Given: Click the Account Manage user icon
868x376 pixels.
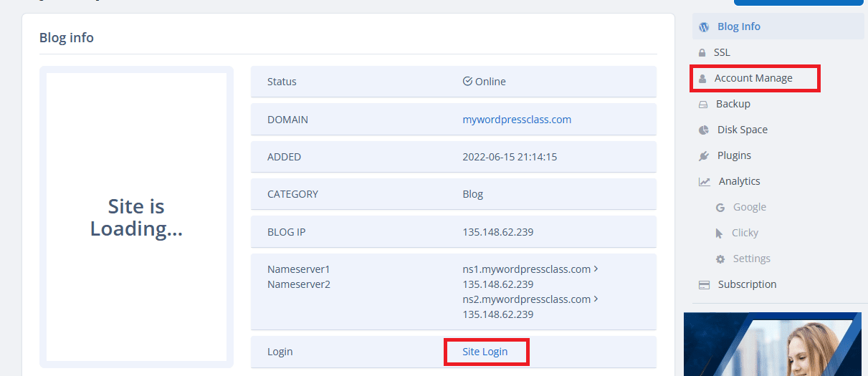Looking at the screenshot, I should click(702, 78).
